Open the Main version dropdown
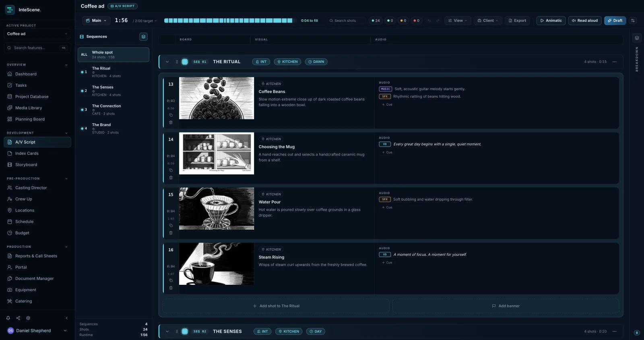 click(x=96, y=21)
